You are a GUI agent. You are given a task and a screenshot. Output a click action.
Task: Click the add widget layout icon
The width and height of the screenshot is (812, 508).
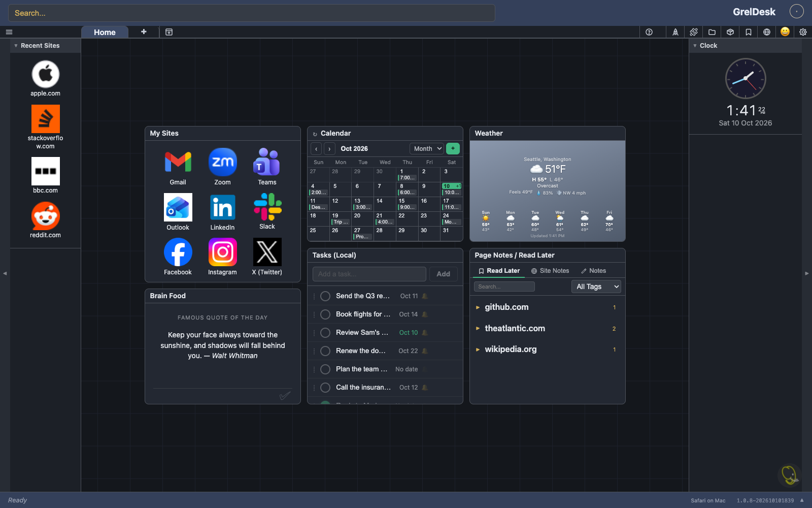pyautogui.click(x=169, y=32)
